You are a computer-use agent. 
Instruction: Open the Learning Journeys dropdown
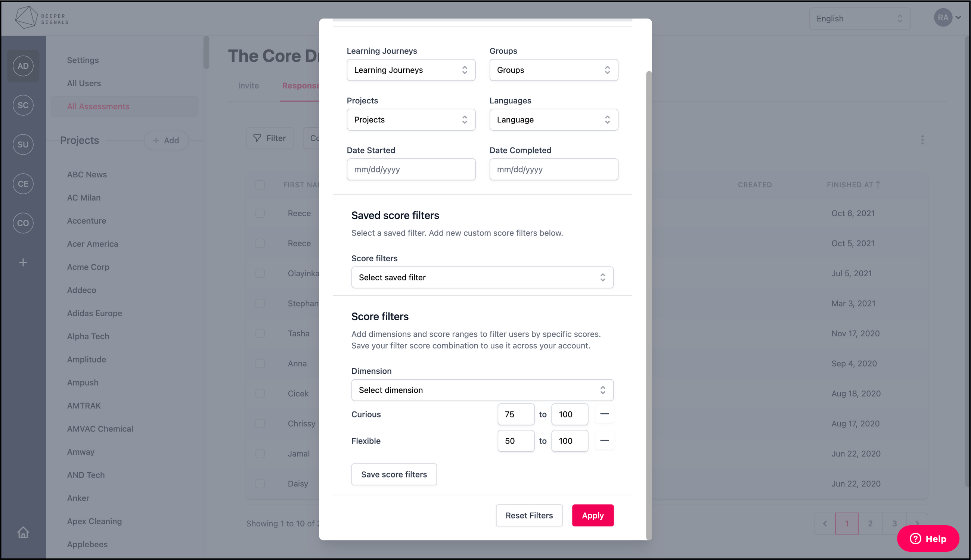tap(410, 70)
